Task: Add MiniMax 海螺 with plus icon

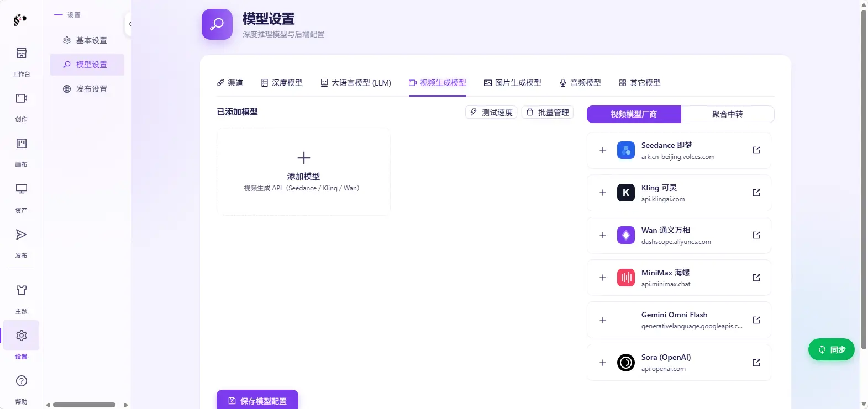Action: [603, 278]
